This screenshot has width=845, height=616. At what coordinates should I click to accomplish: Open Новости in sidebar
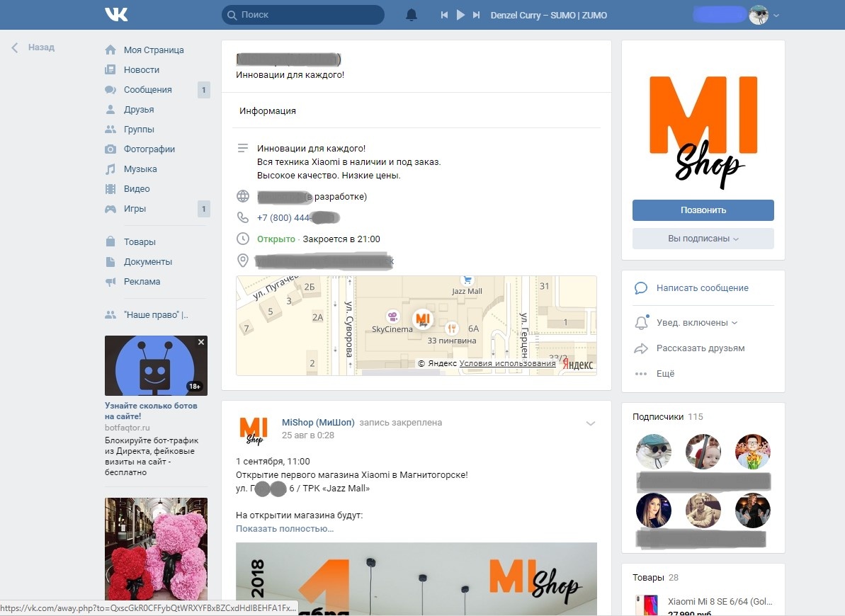pos(141,70)
